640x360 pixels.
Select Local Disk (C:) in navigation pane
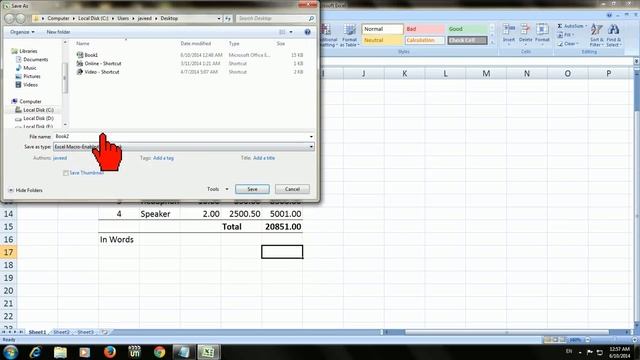pyautogui.click(x=34, y=110)
